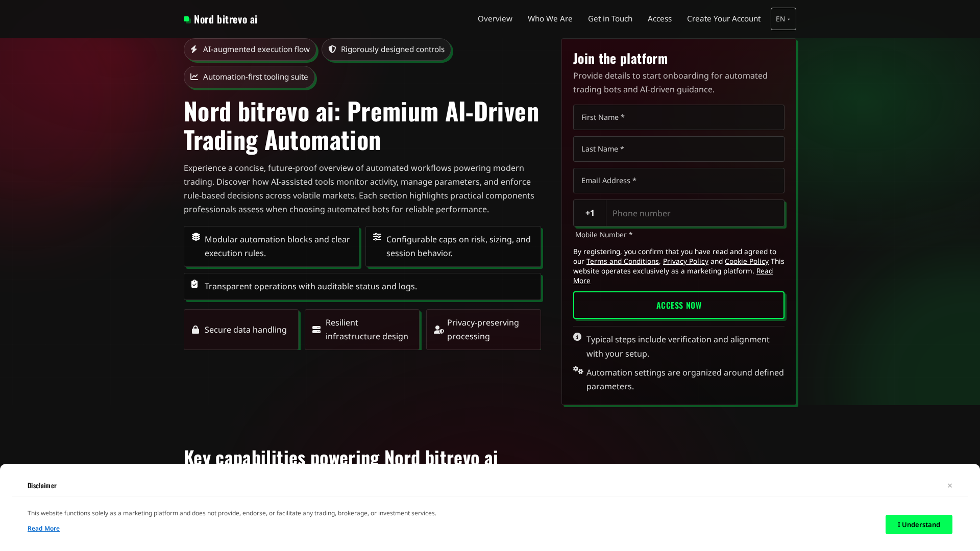Open the Privacy Policy link
This screenshot has width=980, height=551.
click(x=685, y=261)
